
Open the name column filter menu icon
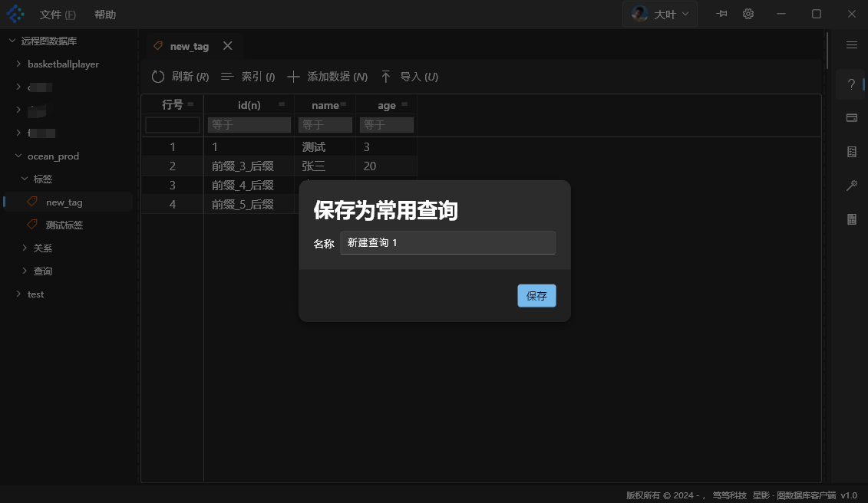[343, 104]
